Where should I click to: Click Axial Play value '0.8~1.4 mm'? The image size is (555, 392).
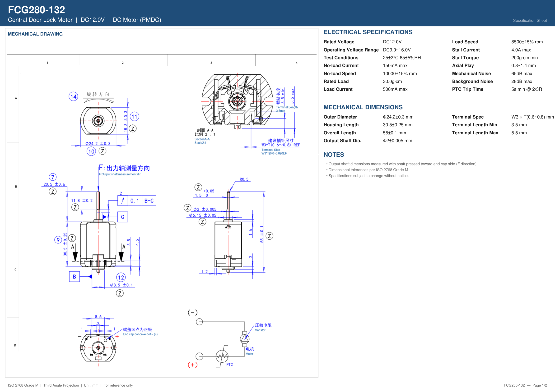[x=523, y=65]
